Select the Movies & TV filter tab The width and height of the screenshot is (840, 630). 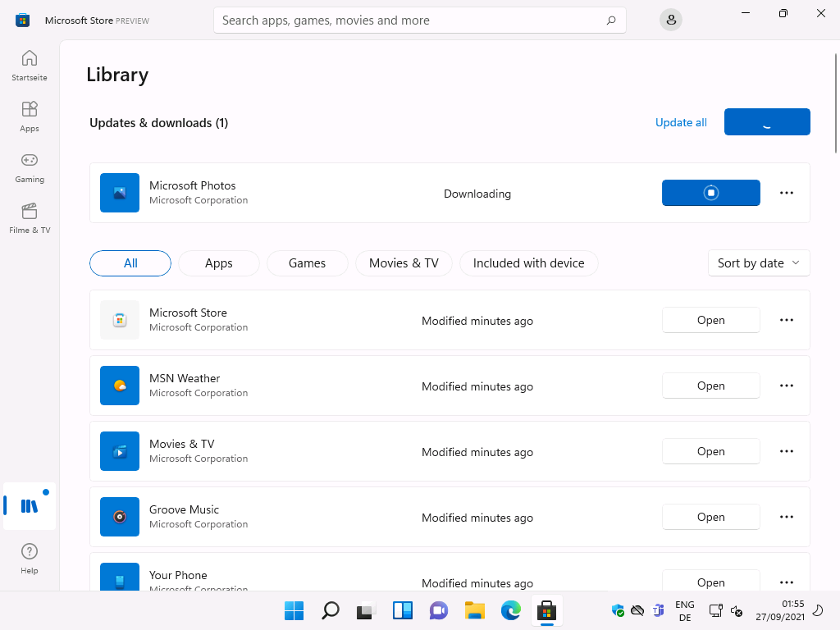[404, 263]
